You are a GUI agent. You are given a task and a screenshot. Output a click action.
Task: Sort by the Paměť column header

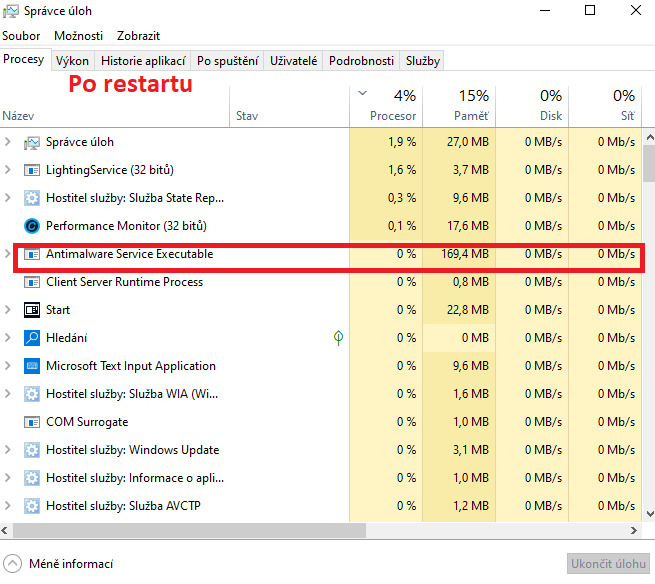pos(459,107)
